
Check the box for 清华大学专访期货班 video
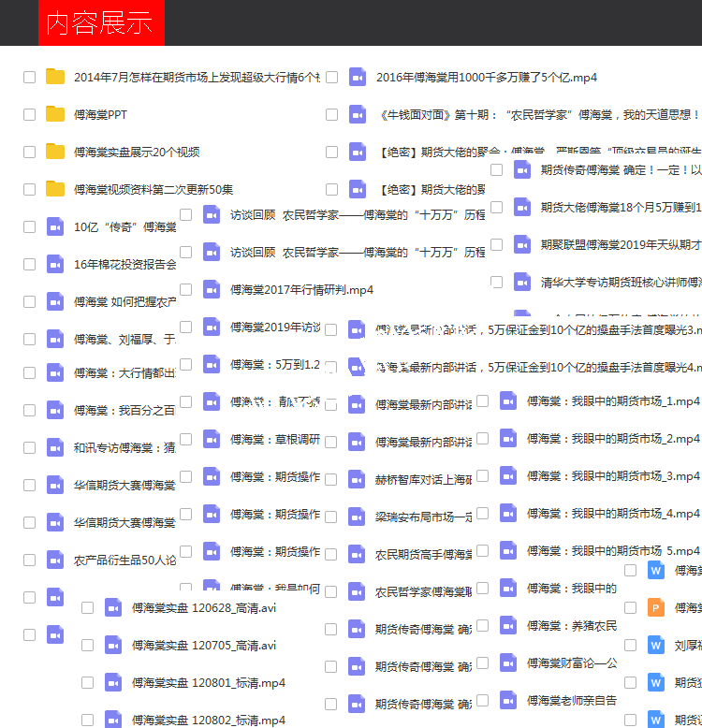click(496, 282)
